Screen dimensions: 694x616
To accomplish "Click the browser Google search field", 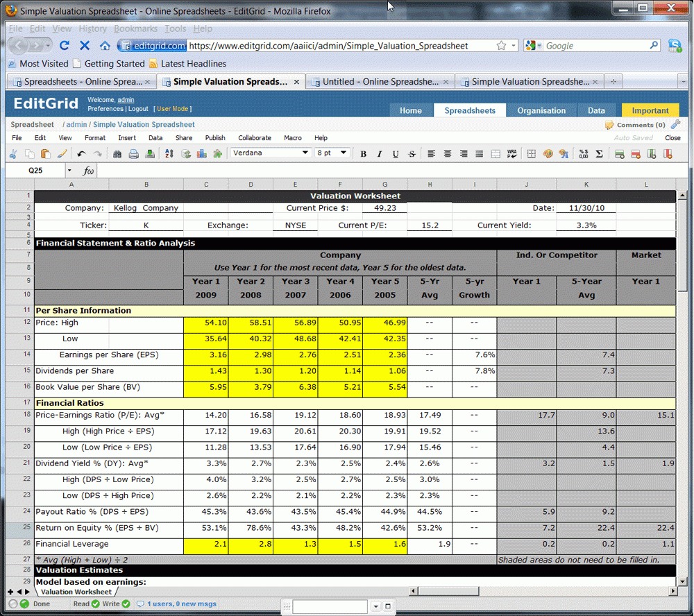I will click(x=595, y=46).
